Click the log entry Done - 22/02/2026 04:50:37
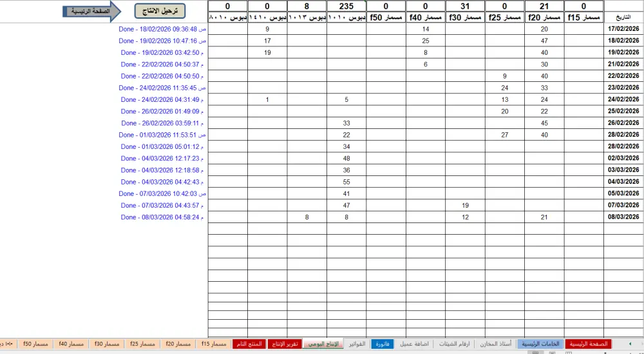 [x=162, y=64]
